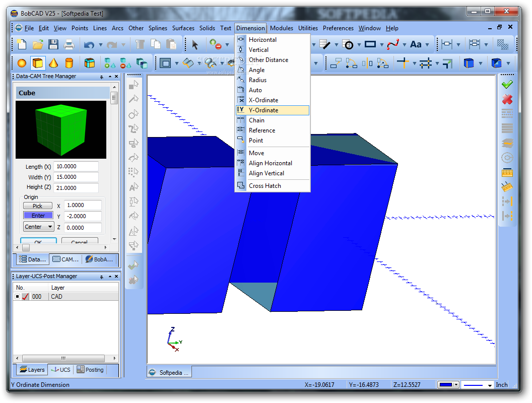The width and height of the screenshot is (532, 403).
Task: Click the green cube preview thumbnail
Action: coord(61,129)
